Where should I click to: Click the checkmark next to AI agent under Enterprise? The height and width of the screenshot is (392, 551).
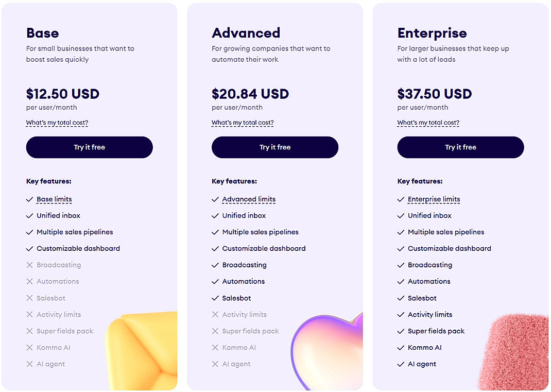401,364
